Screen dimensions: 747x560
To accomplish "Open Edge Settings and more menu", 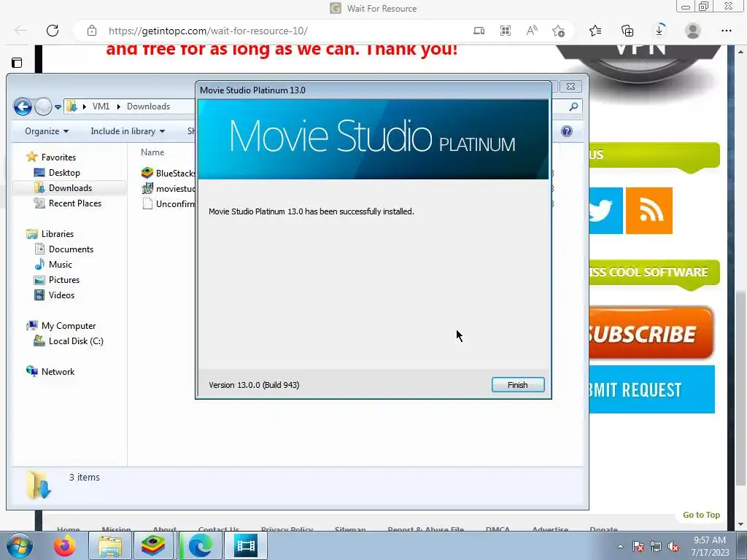I will [x=727, y=31].
